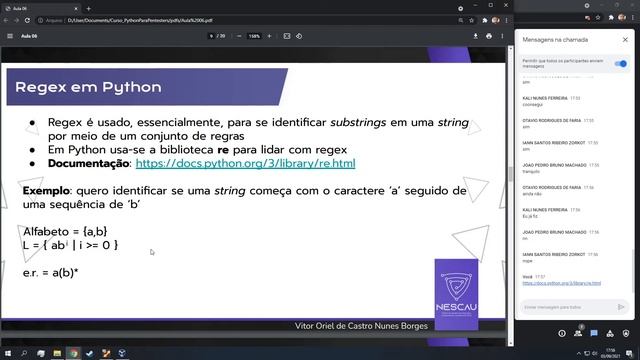The width and height of the screenshot is (640, 360).
Task: Open docs.python.org re library link in slide
Action: (x=245, y=163)
